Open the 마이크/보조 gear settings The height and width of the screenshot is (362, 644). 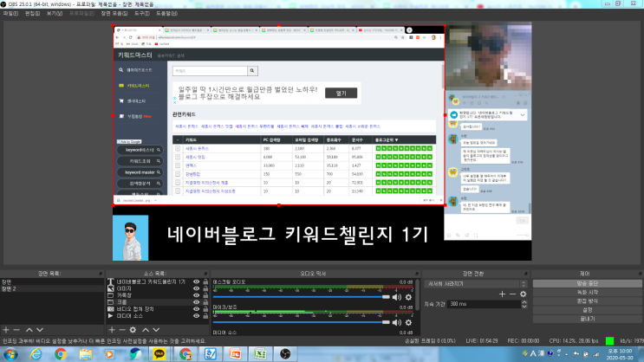(x=408, y=323)
